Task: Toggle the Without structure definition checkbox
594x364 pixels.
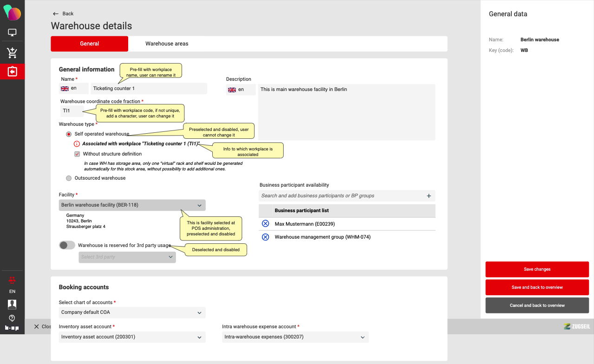Action: [x=77, y=154]
